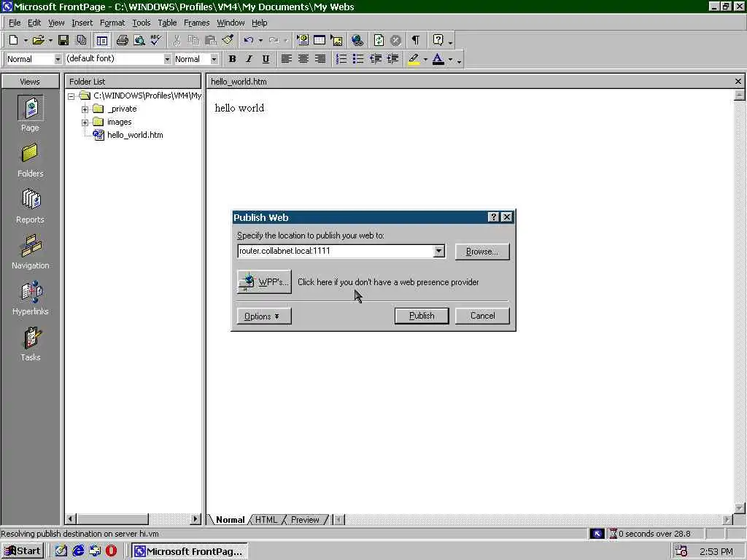The width and height of the screenshot is (747, 560).
Task: Click the Insert Table icon
Action: point(320,41)
